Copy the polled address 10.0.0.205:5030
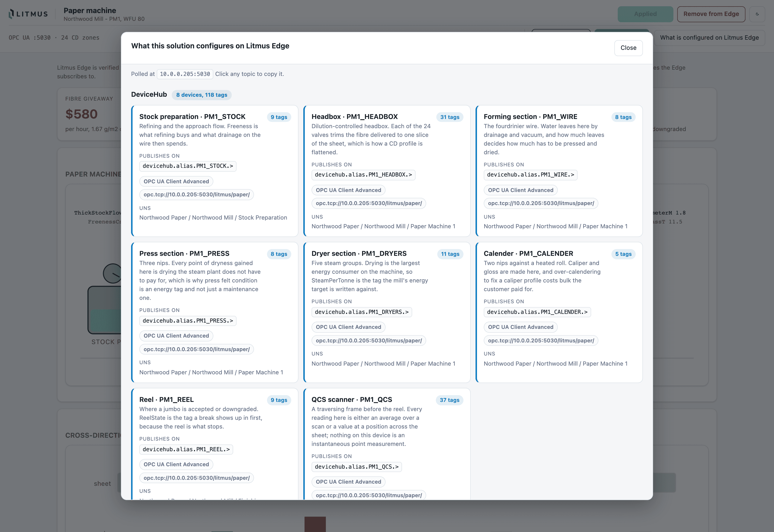The height and width of the screenshot is (532, 774). (185, 74)
